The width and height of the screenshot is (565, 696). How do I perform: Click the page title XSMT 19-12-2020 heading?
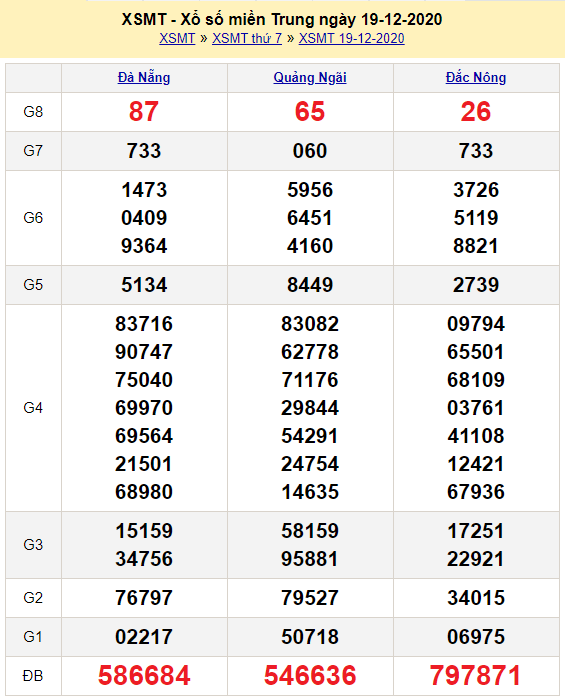tap(282, 20)
